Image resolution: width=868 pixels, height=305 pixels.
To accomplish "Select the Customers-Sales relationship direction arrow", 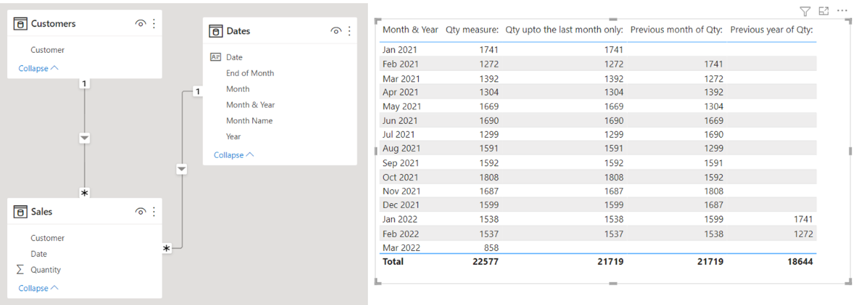I will (85, 138).
